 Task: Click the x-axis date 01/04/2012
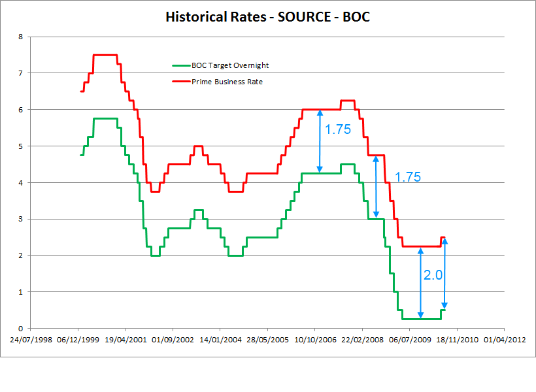[505, 340]
